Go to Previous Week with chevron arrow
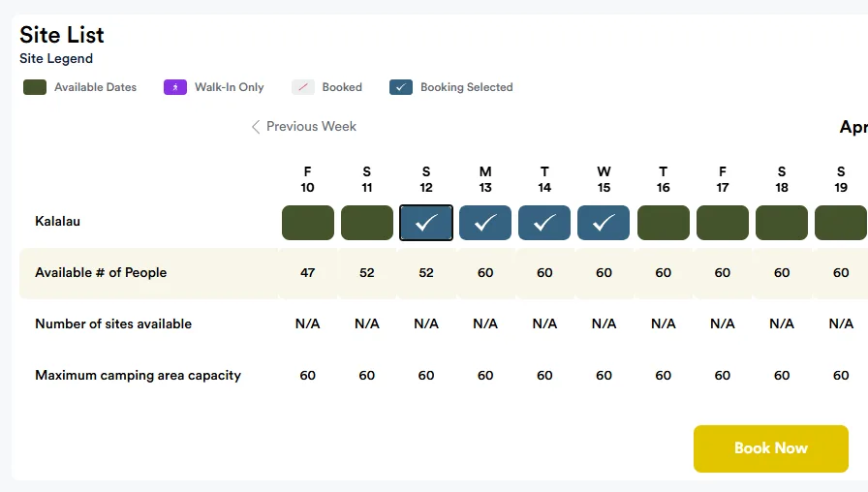This screenshot has height=492, width=868. click(256, 127)
